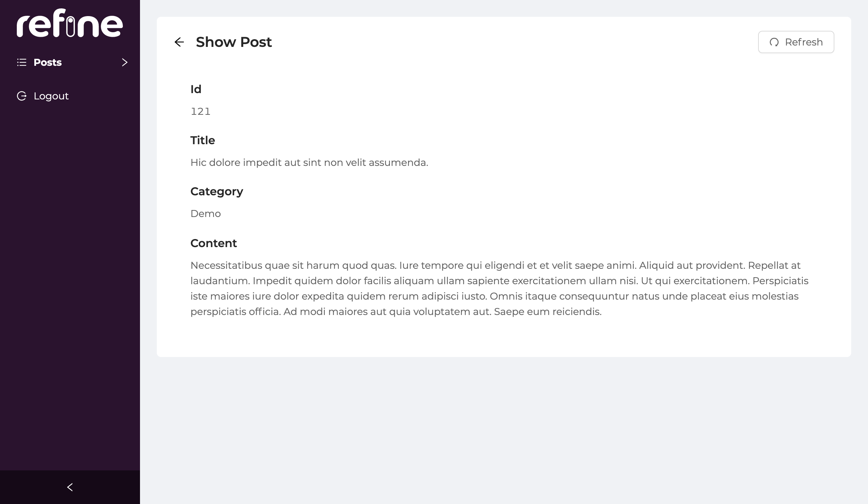This screenshot has height=504, width=868.
Task: Click the Posts list icon
Action: click(22, 62)
